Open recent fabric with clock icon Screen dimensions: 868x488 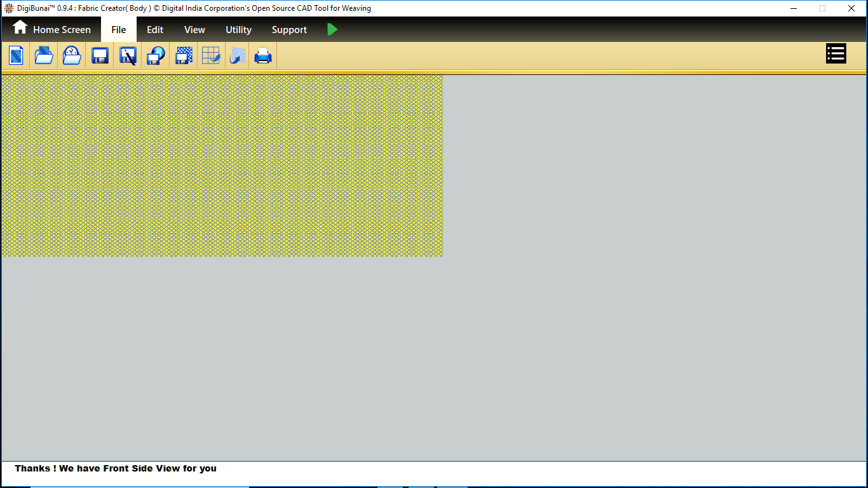pyautogui.click(x=72, y=56)
